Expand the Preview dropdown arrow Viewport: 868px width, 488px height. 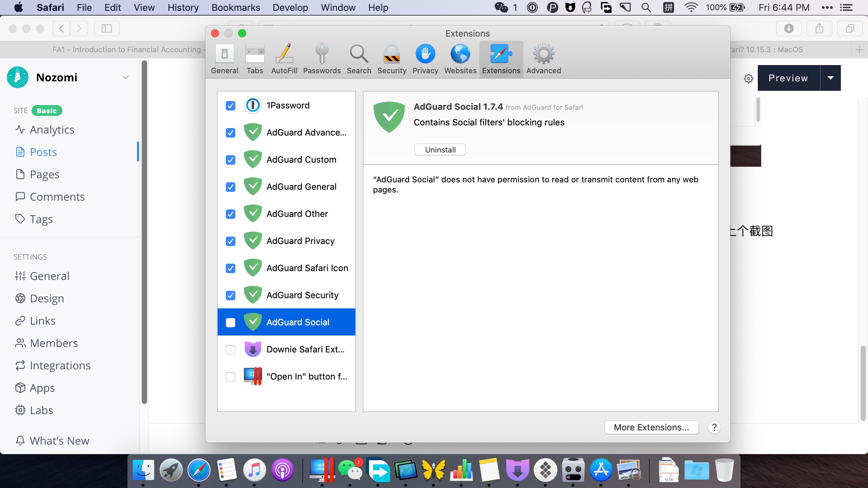[x=831, y=78]
